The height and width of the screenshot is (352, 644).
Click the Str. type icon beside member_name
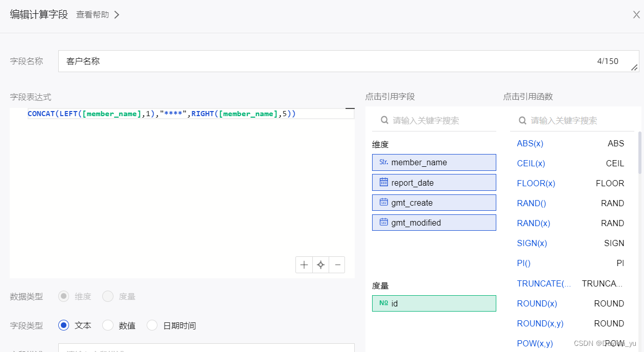384,162
